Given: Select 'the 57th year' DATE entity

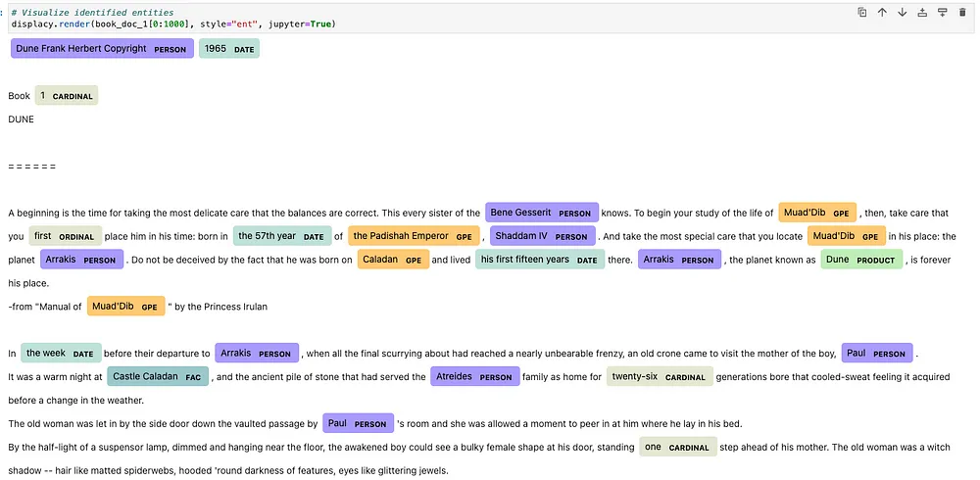Looking at the screenshot, I should point(282,236).
